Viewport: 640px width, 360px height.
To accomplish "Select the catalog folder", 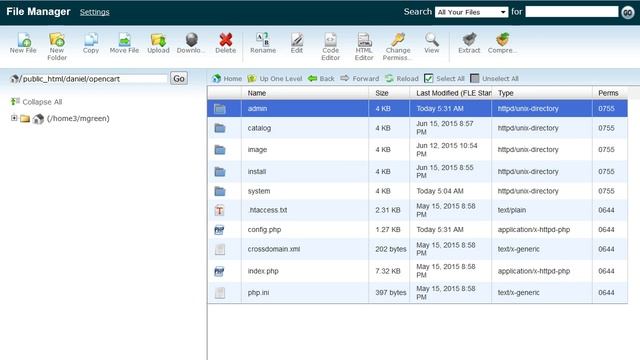I will tap(418, 128).
